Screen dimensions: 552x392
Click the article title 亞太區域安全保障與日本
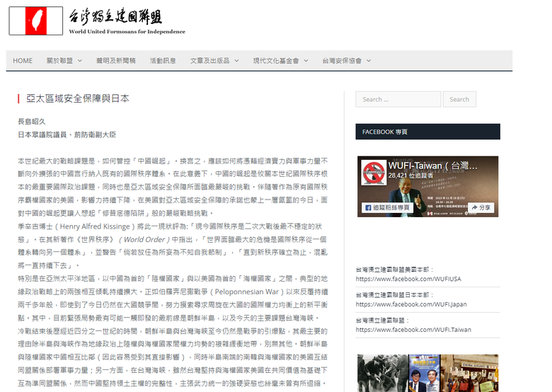coord(78,98)
